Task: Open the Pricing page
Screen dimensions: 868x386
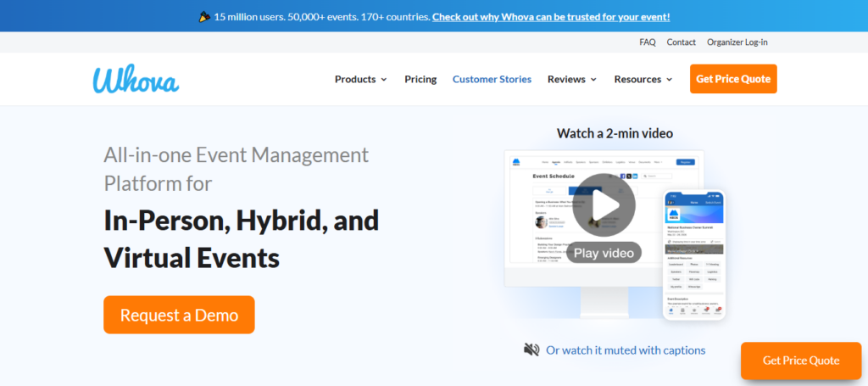Action: tap(420, 79)
